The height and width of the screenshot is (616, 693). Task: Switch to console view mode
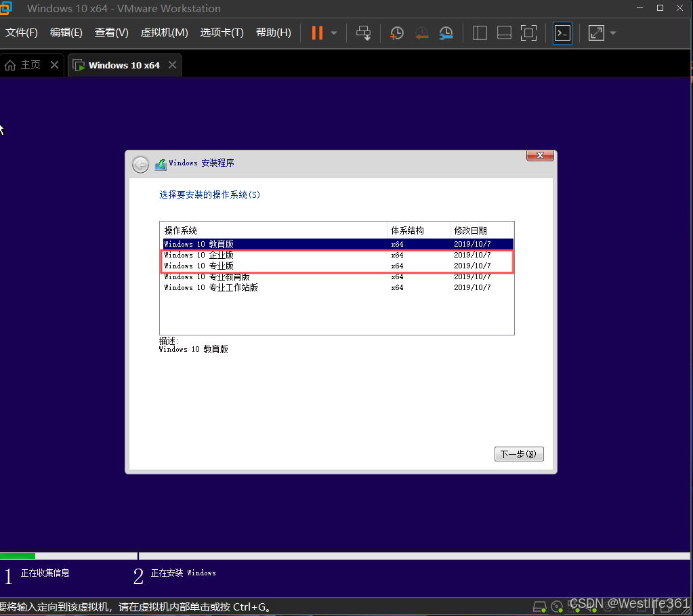point(562,33)
